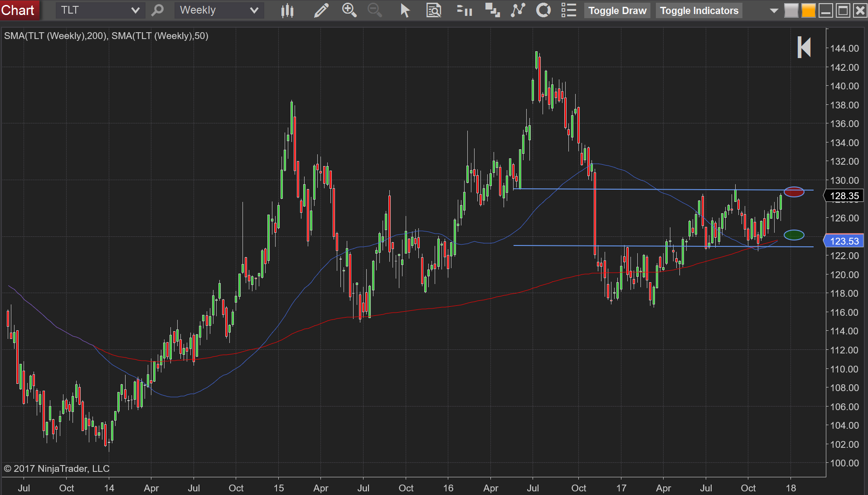Viewport: 868px width, 495px height.
Task: Select the red ellipse drawing object
Action: (x=794, y=192)
